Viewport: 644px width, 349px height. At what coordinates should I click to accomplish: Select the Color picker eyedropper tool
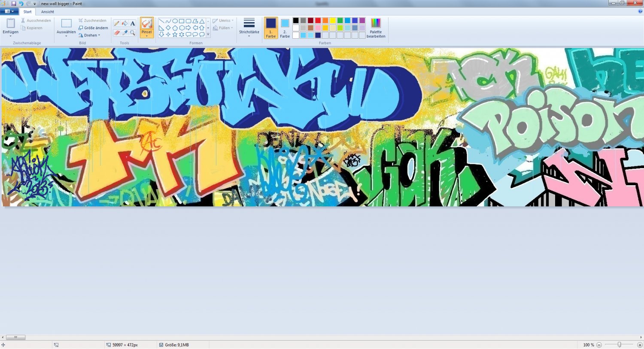click(125, 33)
